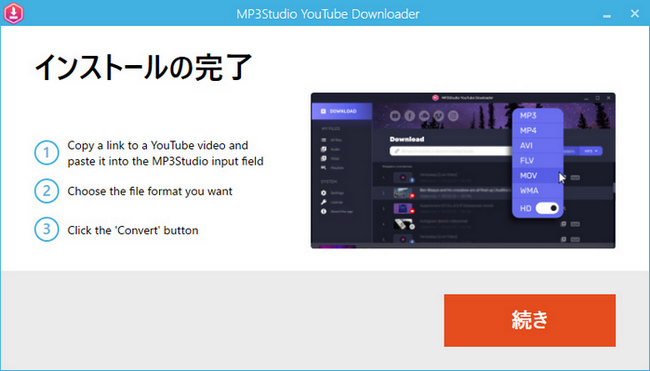Select WMA in the preview image's format list
The height and width of the screenshot is (371, 650).
click(x=538, y=191)
